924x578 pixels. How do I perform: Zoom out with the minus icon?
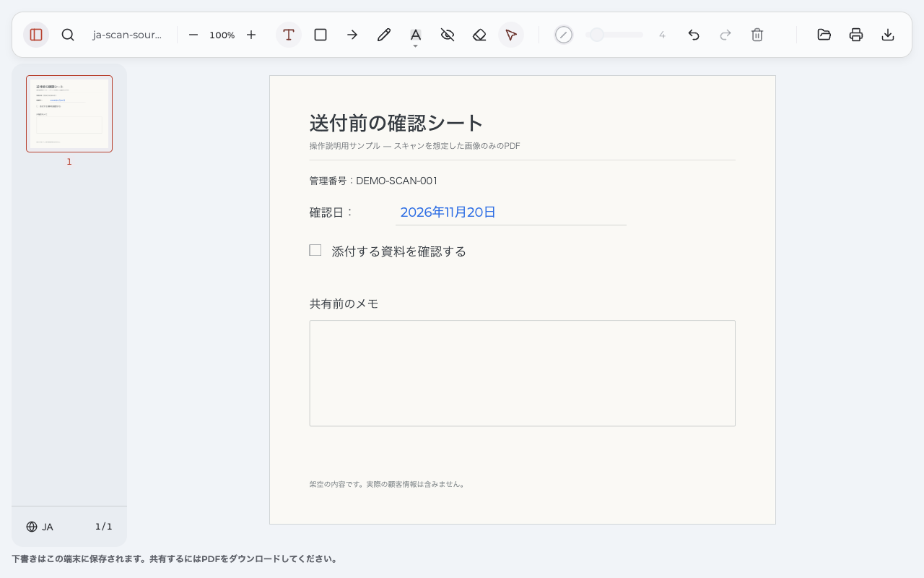point(193,35)
